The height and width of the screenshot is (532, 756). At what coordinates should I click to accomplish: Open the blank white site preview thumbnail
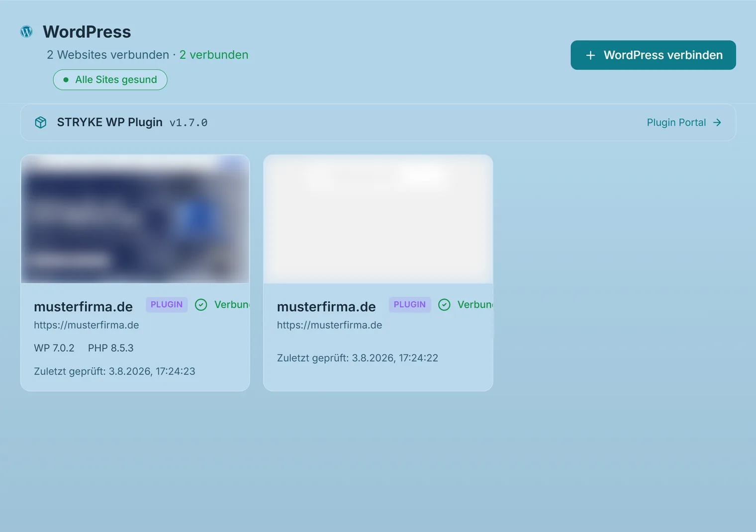coord(378,219)
